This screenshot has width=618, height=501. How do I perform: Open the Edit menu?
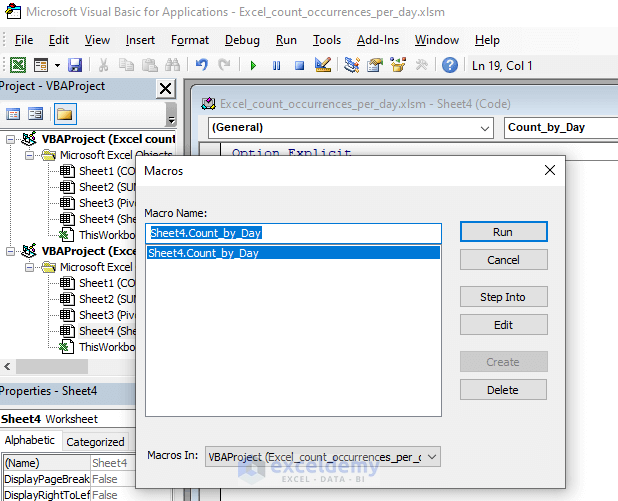59,40
